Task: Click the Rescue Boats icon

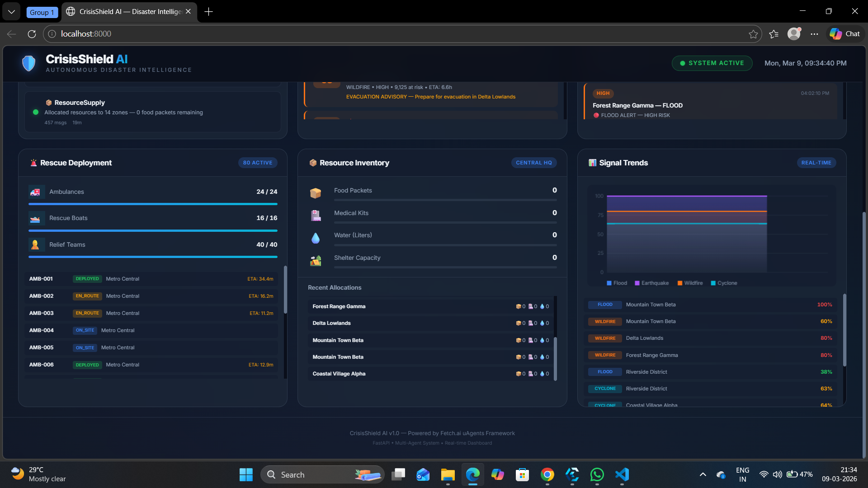Action: [35, 219]
